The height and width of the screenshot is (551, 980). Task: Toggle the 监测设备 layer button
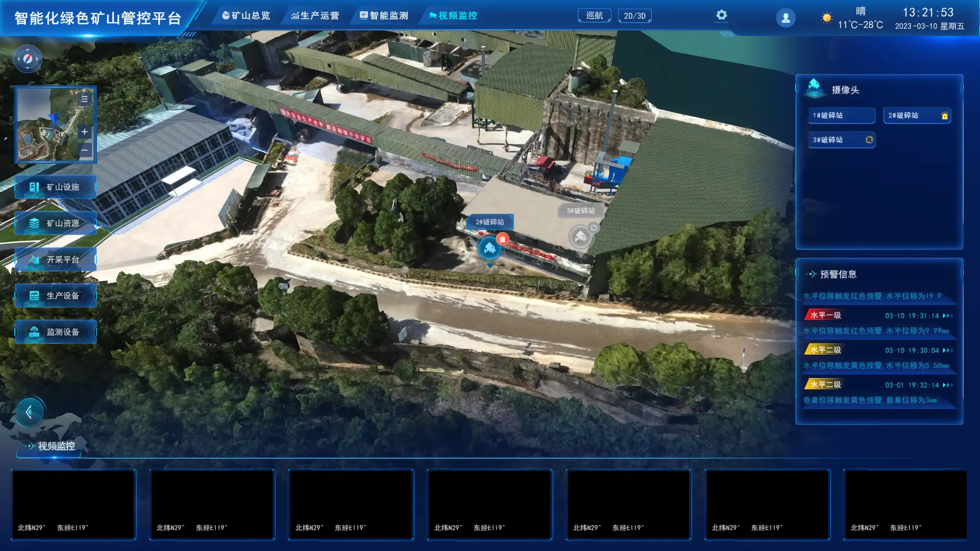click(56, 332)
